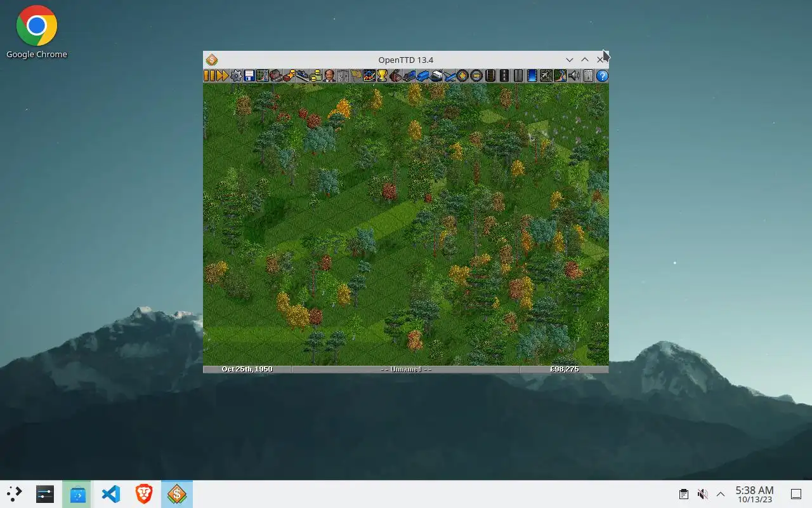Screen dimensions: 812x508
Task: Open sound and music speaker icon
Action: click(x=573, y=76)
